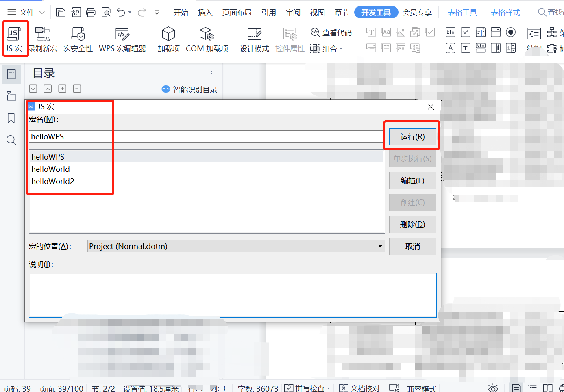The width and height of the screenshot is (564, 392).
Task: Insert a text box 'T' ActiveX control
Action: (x=466, y=48)
